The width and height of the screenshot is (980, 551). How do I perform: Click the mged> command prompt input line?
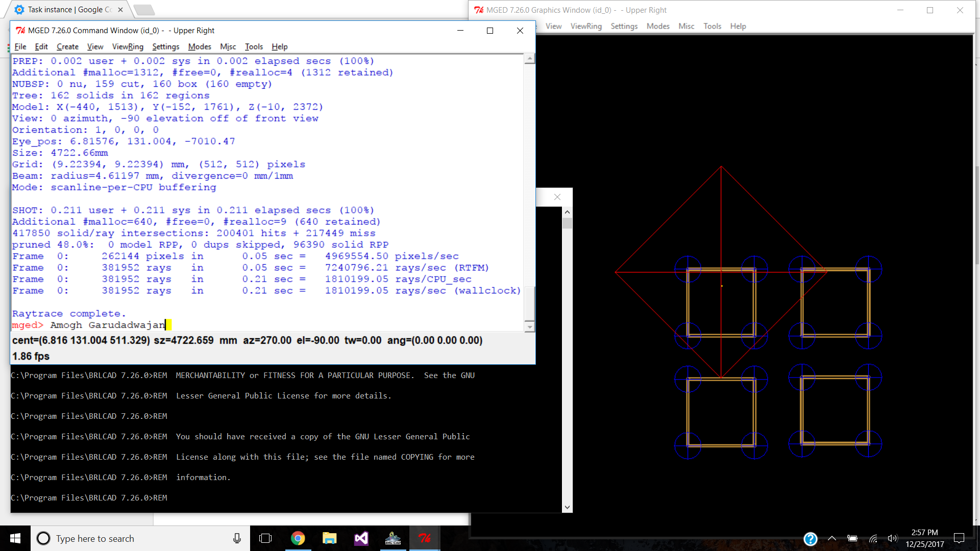tap(267, 325)
